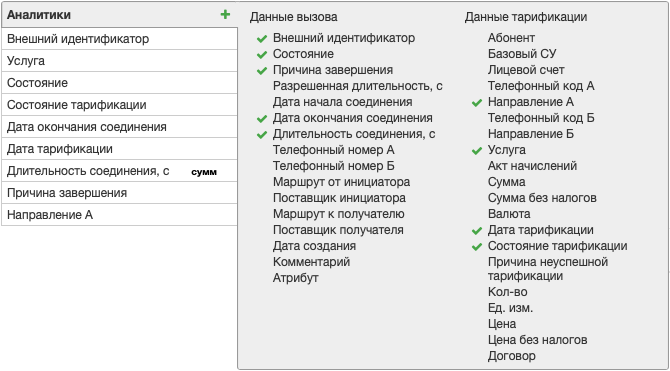Select Состояние тарификации row in Аналитики list
Image resolution: width=670 pixels, height=371 pixels.
[119, 105]
